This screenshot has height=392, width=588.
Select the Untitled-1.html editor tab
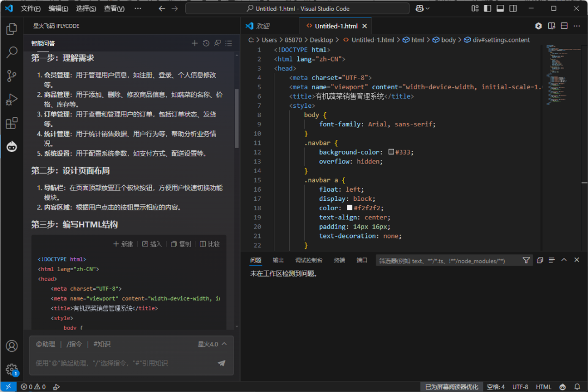pyautogui.click(x=335, y=26)
